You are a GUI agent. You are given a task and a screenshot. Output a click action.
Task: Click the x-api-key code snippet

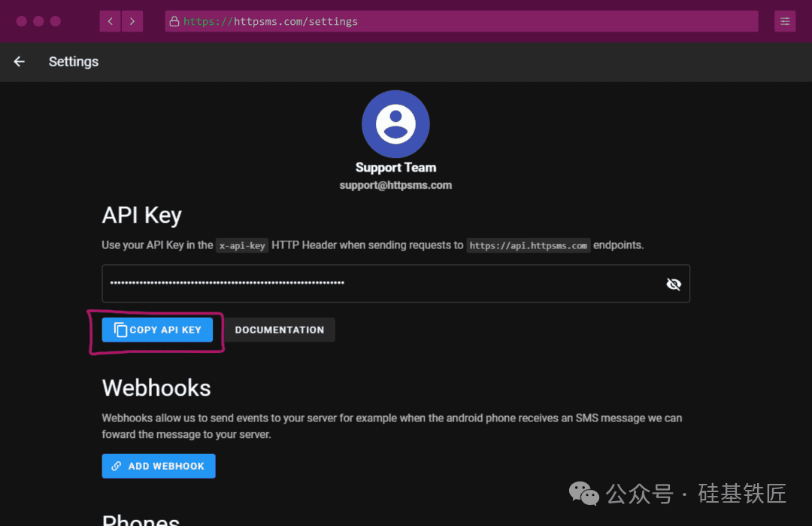pos(242,245)
